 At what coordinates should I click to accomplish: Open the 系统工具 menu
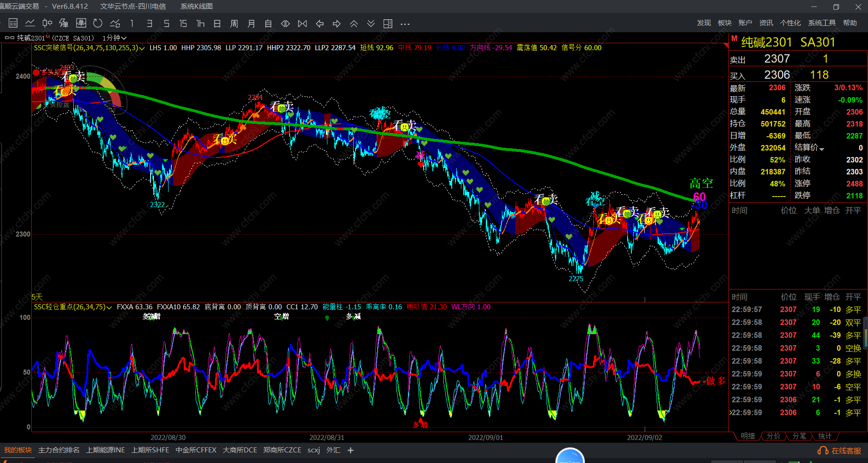[821, 23]
